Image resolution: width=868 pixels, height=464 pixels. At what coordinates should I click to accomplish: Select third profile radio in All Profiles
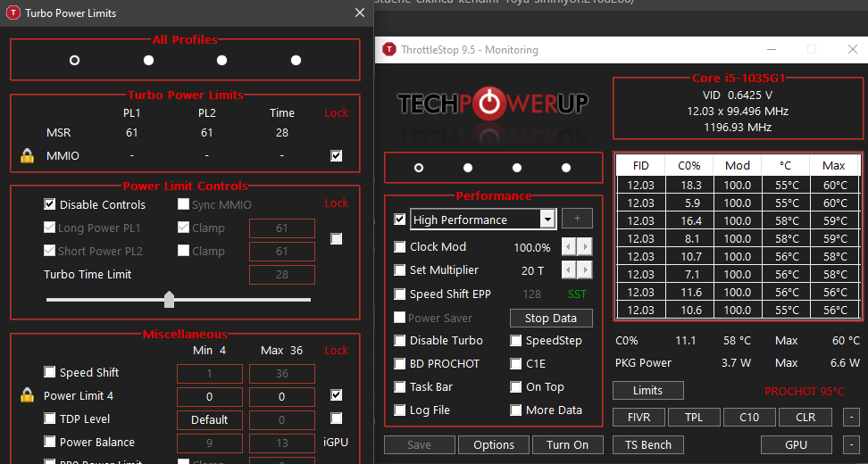point(222,61)
